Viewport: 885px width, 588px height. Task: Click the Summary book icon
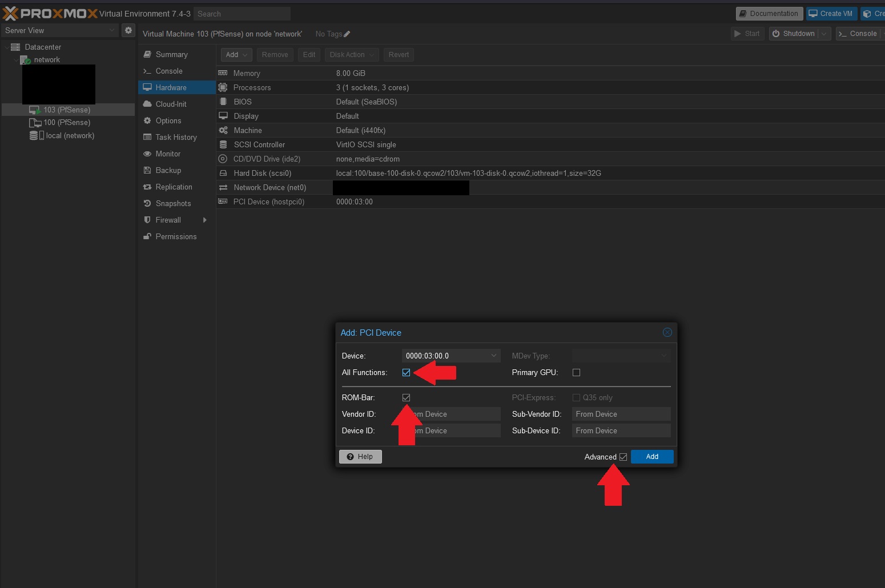click(147, 54)
